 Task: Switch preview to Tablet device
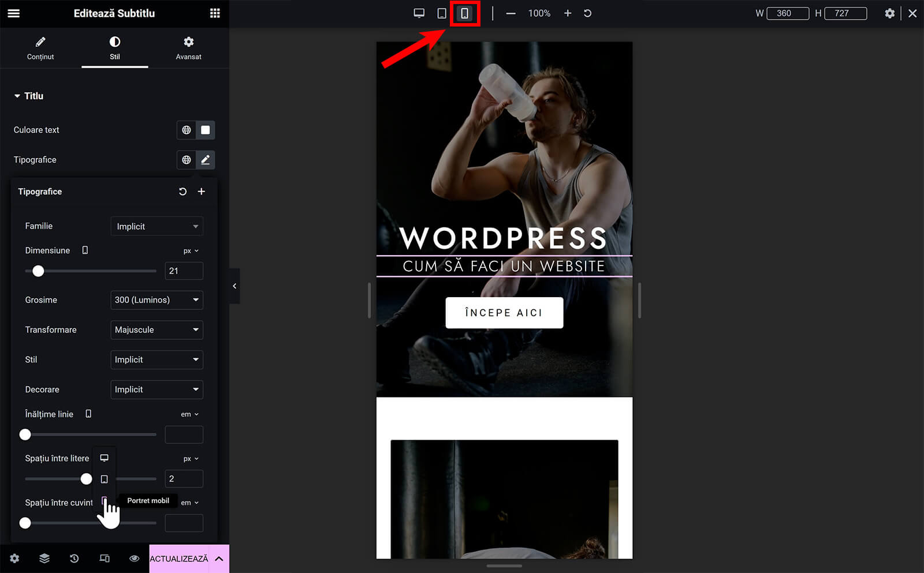(x=442, y=13)
